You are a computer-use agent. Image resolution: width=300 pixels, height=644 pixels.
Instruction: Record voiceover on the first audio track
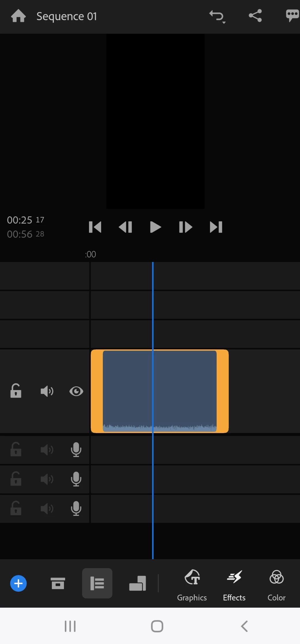tap(76, 450)
